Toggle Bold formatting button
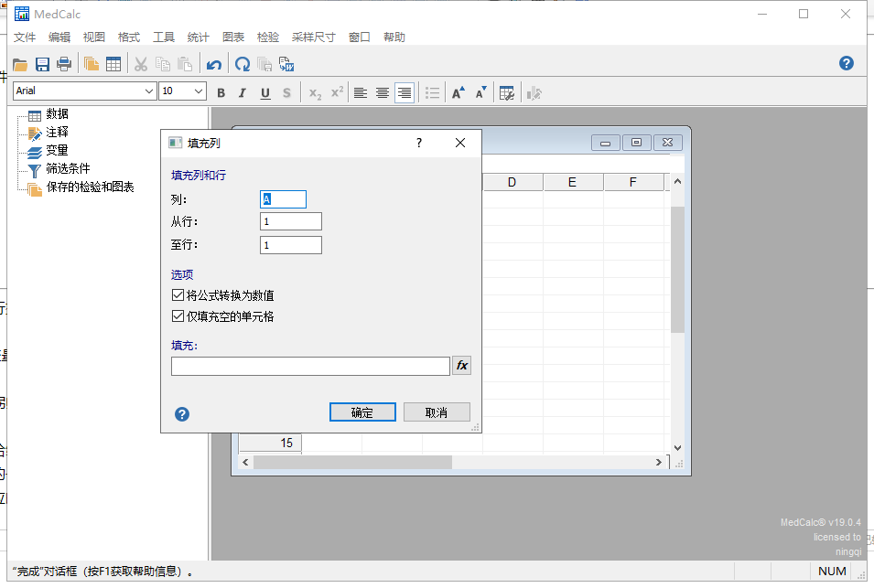This screenshot has width=874, height=588. click(221, 92)
